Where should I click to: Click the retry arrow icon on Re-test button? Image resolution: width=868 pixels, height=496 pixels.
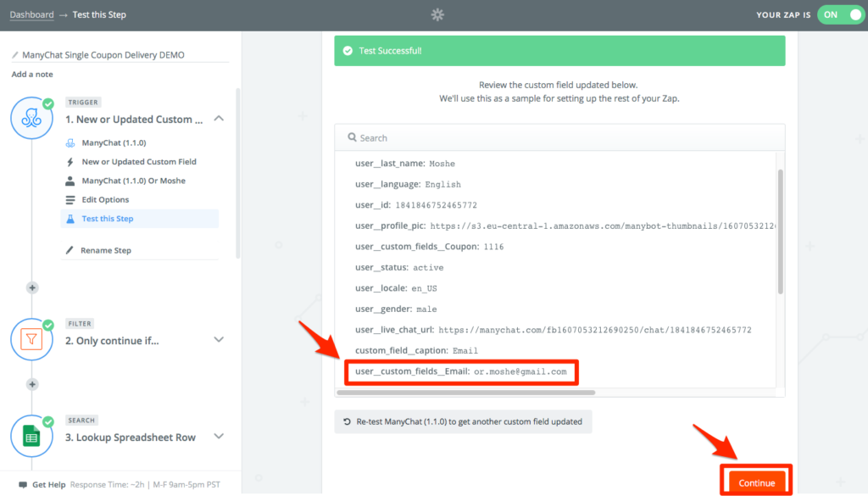coord(347,422)
